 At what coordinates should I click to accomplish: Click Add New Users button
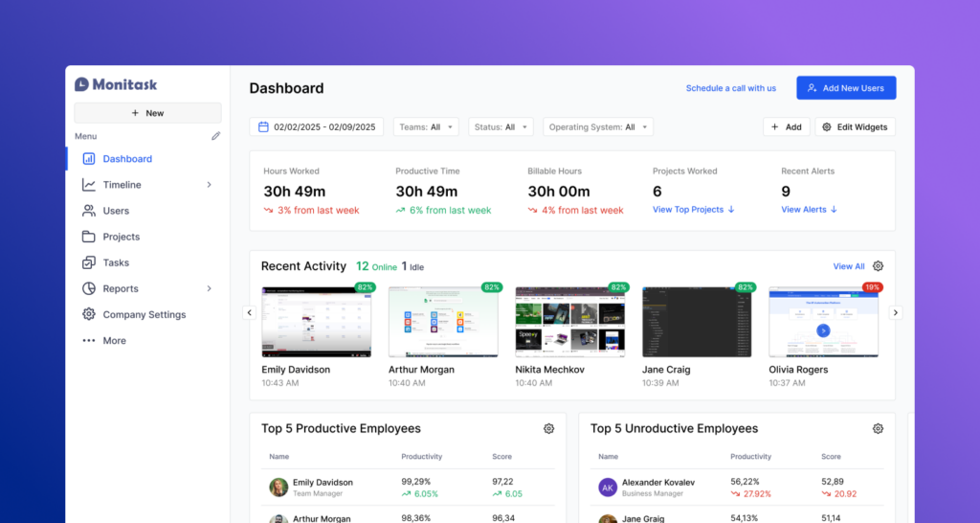click(x=846, y=88)
